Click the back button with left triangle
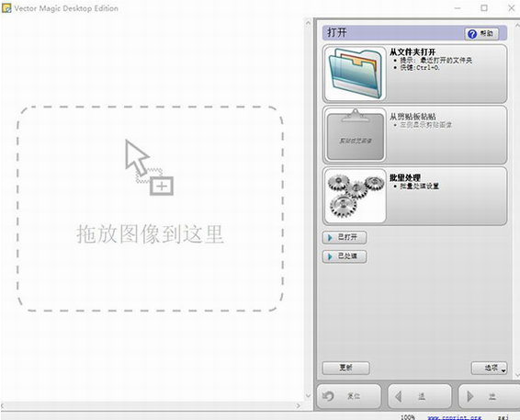The image size is (520, 420). 420,396
